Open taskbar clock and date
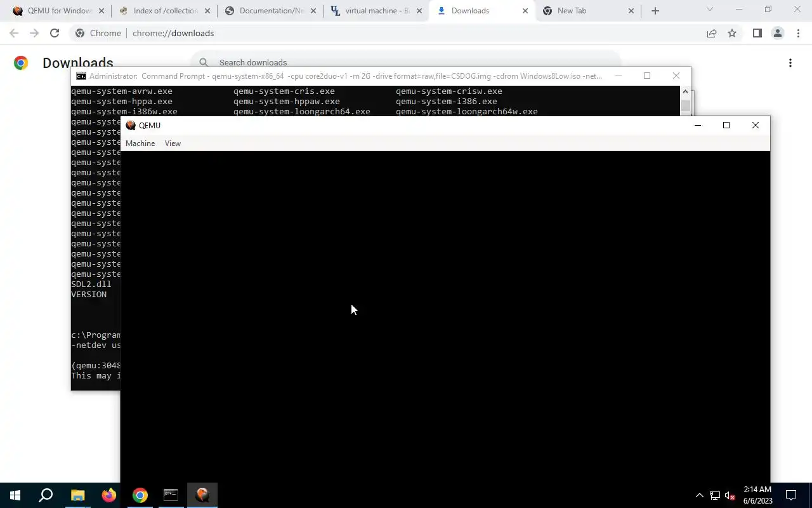812x508 pixels. point(757,495)
